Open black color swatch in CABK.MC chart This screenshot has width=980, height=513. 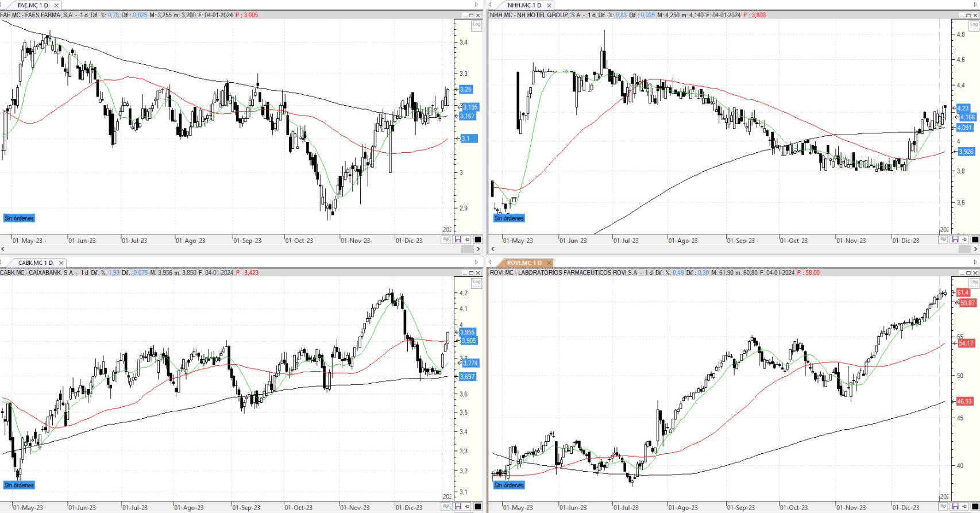(x=478, y=506)
